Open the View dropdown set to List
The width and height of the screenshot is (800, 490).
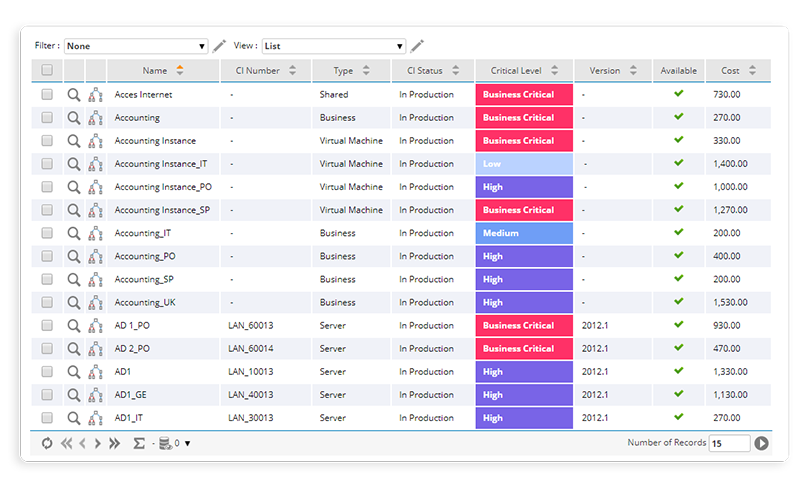coord(334,46)
